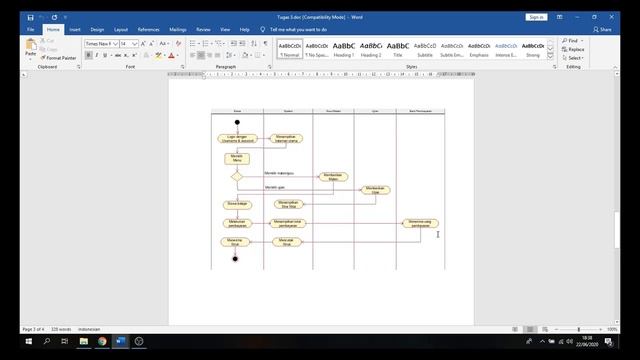Center the text alignment

coord(201,55)
